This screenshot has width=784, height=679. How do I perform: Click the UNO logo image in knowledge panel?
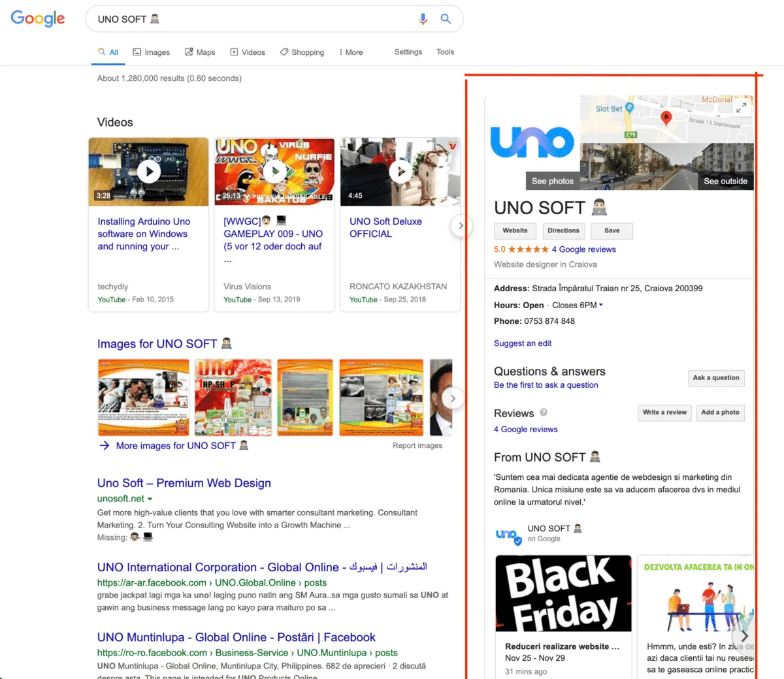(x=532, y=142)
